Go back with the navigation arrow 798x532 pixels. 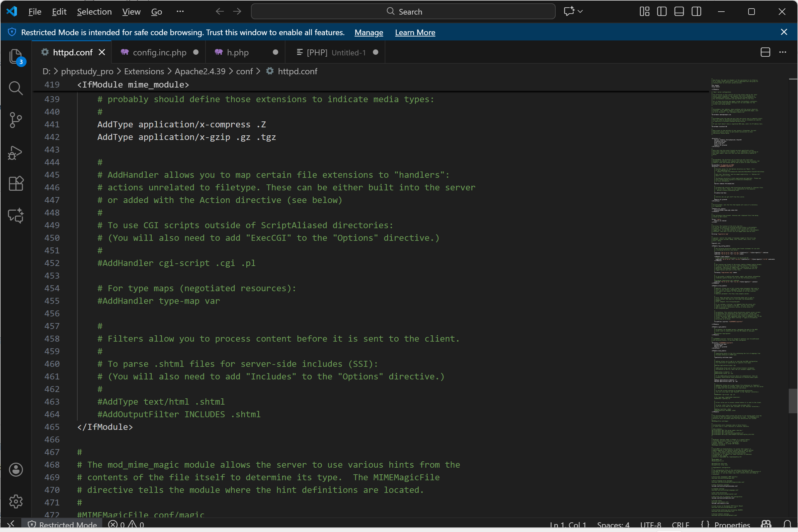[x=220, y=12]
